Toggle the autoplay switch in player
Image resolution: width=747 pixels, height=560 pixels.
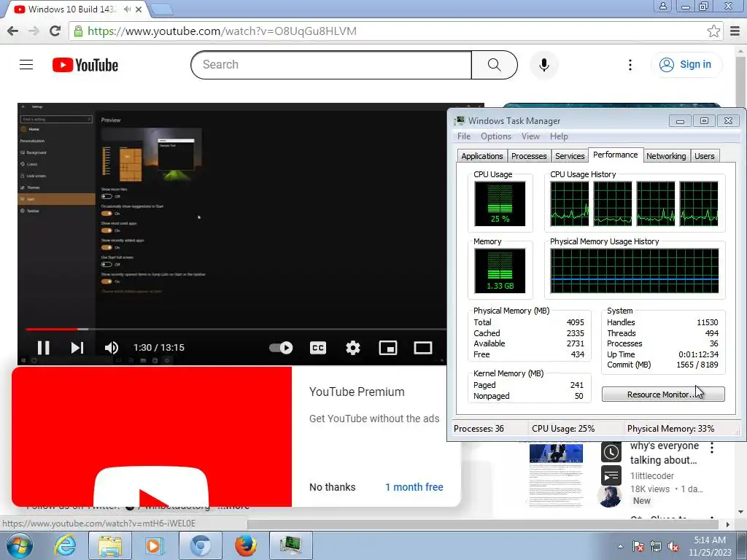(x=281, y=348)
